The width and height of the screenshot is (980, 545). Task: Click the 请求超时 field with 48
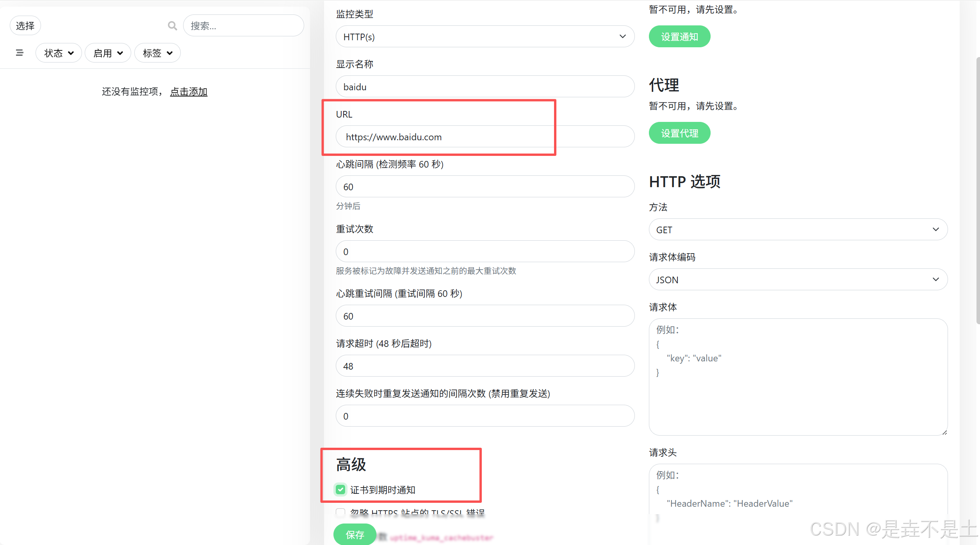click(x=485, y=366)
